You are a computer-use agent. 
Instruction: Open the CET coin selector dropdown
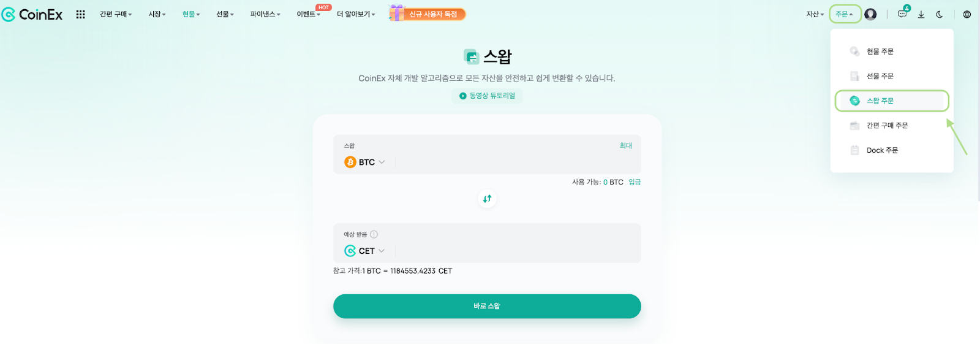pyautogui.click(x=365, y=251)
